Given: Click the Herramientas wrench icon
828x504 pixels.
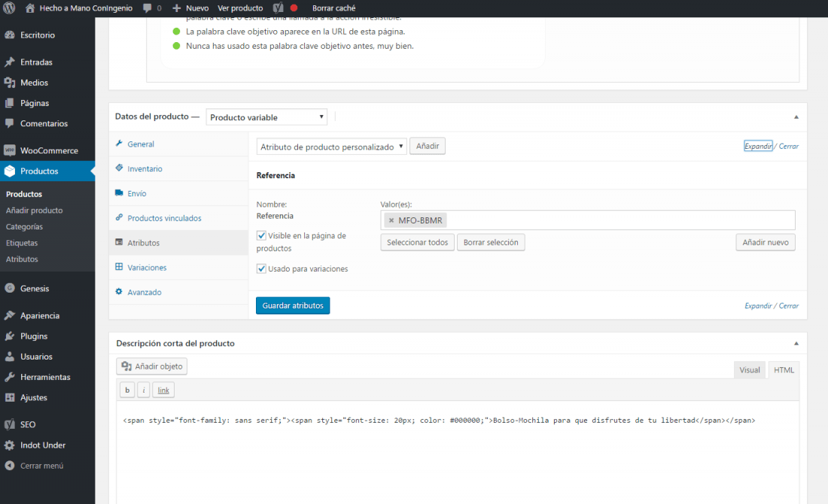Looking at the screenshot, I should coord(10,377).
